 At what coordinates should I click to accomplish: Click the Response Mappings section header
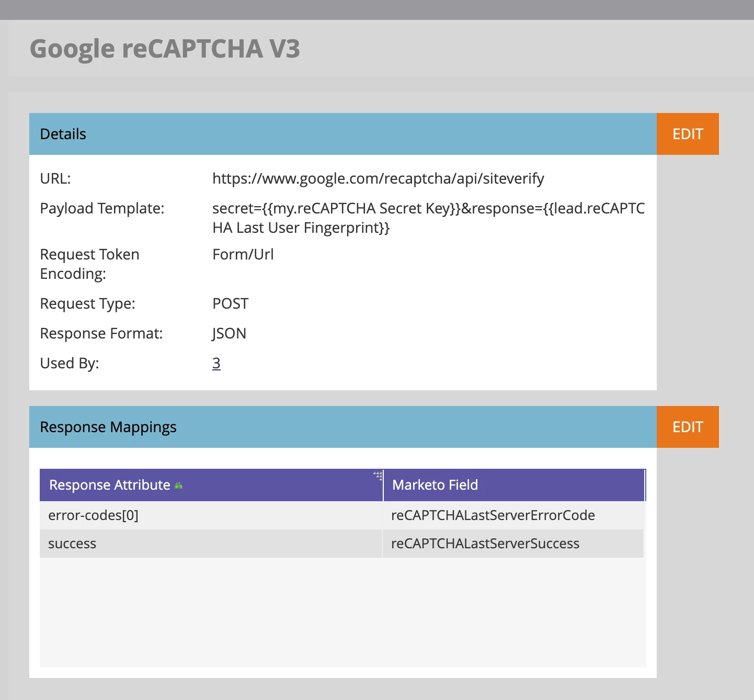pyautogui.click(x=343, y=427)
